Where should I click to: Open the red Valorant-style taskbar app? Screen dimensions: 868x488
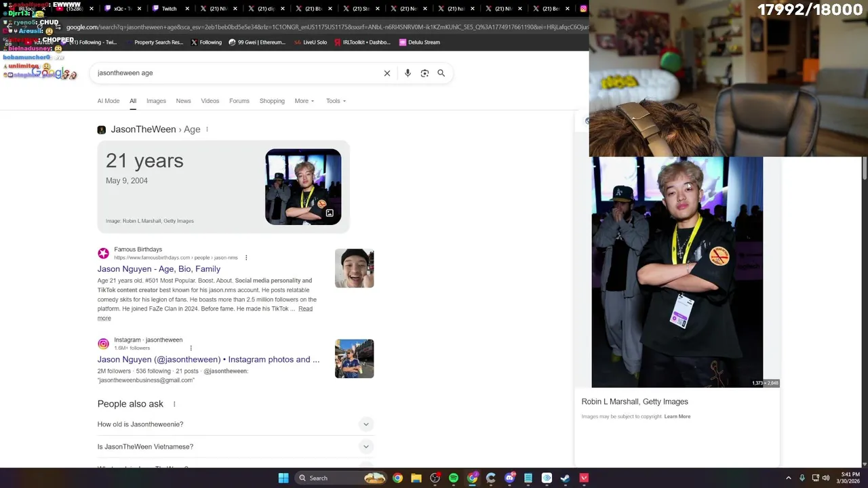point(584,478)
